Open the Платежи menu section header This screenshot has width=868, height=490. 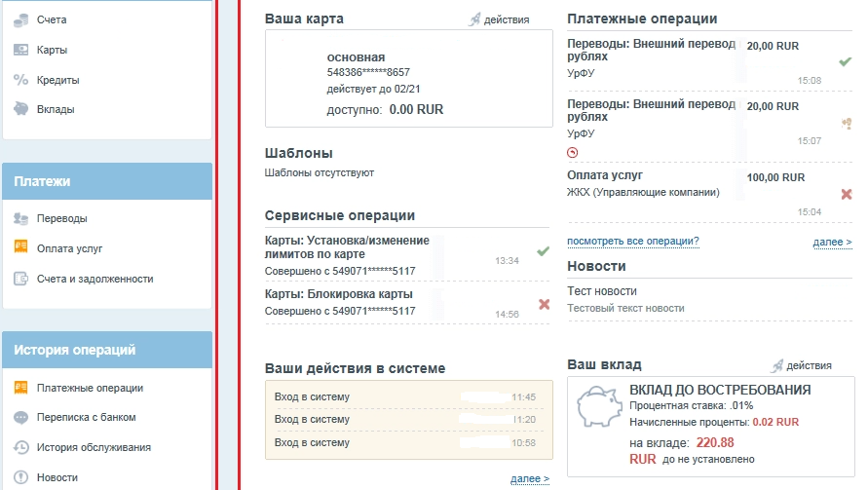pyautogui.click(x=107, y=181)
